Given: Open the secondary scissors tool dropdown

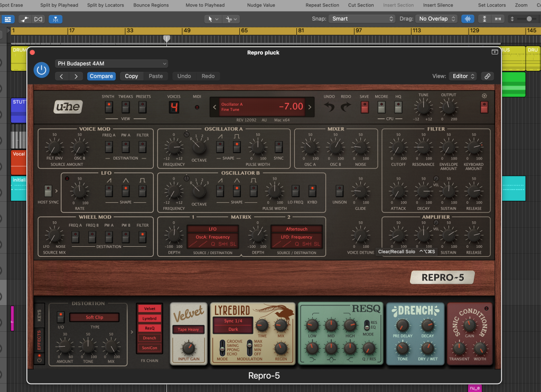Looking at the screenshot, I should click(x=231, y=20).
